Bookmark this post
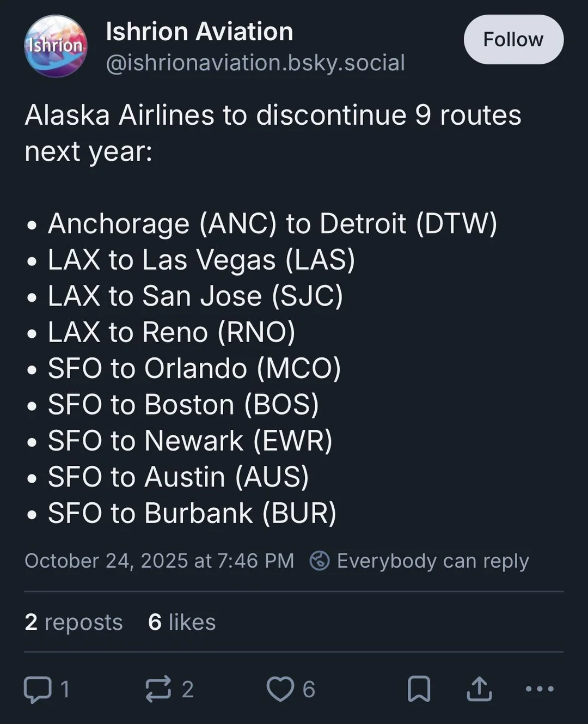588x724 pixels. 419,689
